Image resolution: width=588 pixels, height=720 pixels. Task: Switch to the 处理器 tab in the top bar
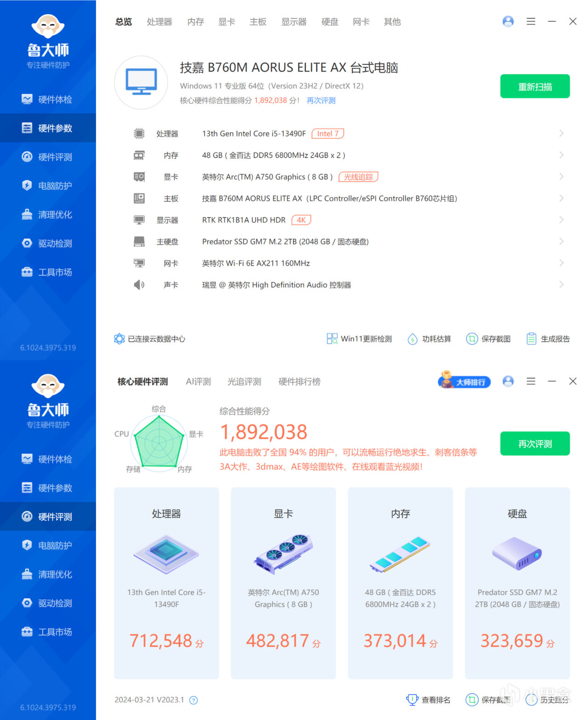pos(159,22)
